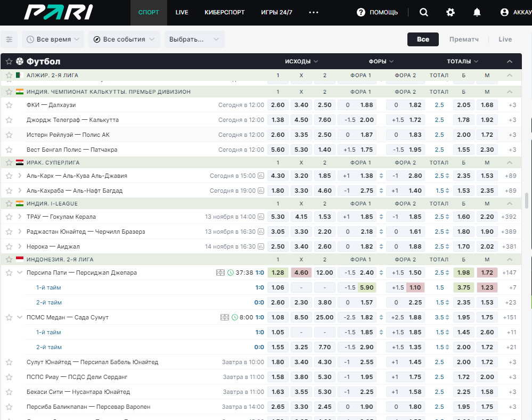Viewport: 532px width, 420px height.
Task: Open the settings gear icon
Action: click(450, 12)
